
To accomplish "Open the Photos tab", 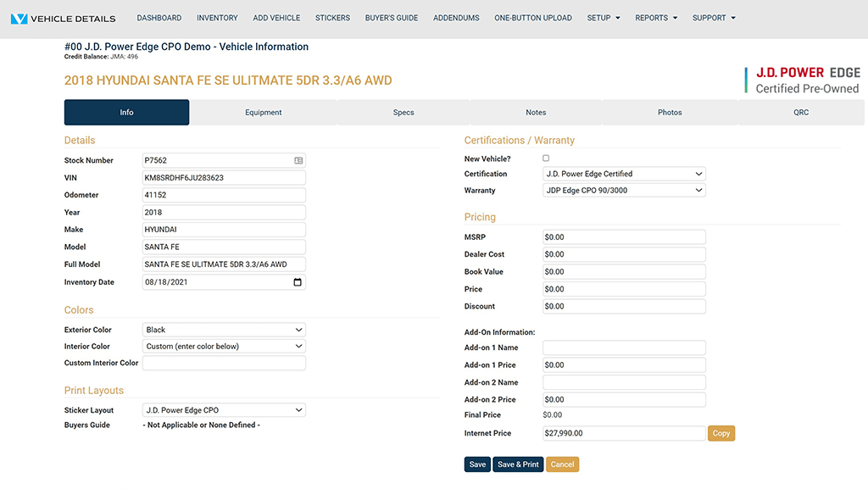I will click(670, 113).
